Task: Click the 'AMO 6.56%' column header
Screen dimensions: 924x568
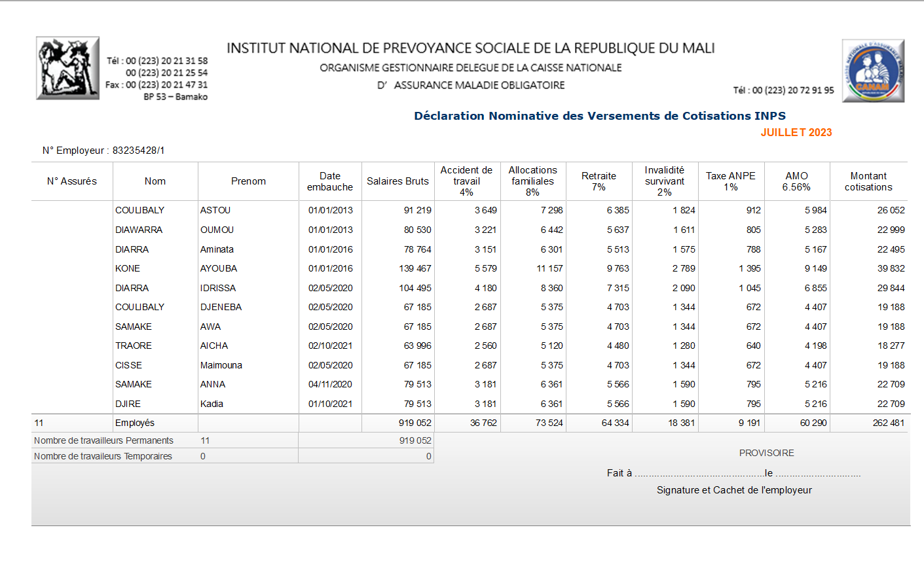Action: pos(796,181)
